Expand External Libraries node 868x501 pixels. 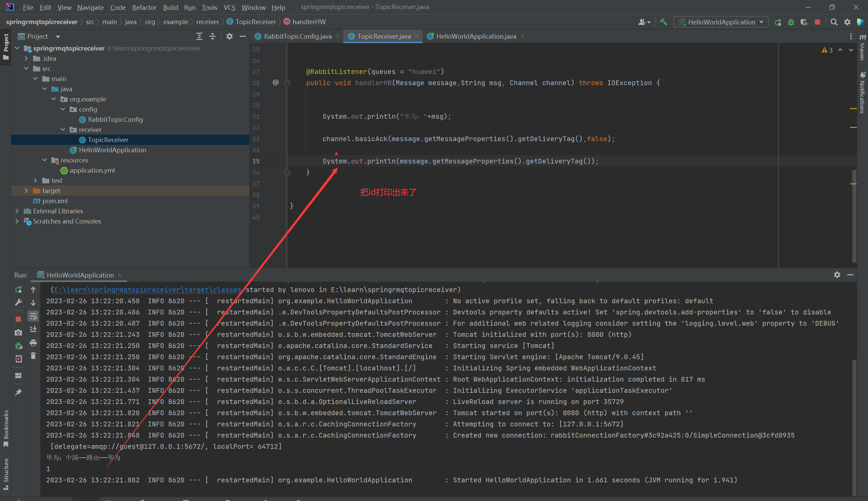pos(17,211)
